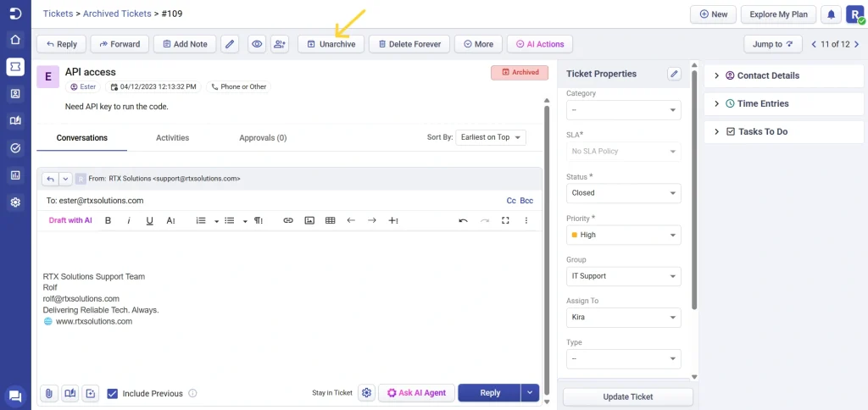Open bullet list style dropdown arrow
Image resolution: width=868 pixels, height=410 pixels.
245,221
